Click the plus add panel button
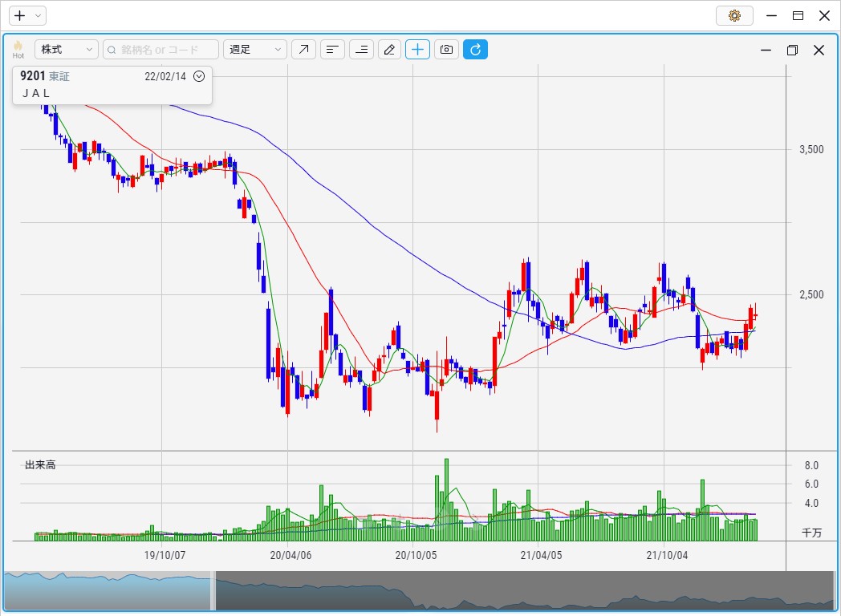The image size is (841, 616). pos(20,15)
